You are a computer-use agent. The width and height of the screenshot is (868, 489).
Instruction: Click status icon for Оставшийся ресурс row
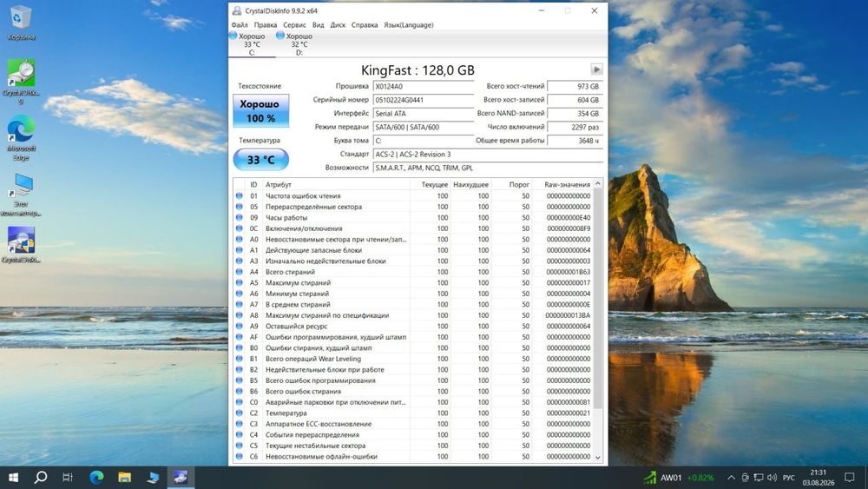[x=240, y=327]
